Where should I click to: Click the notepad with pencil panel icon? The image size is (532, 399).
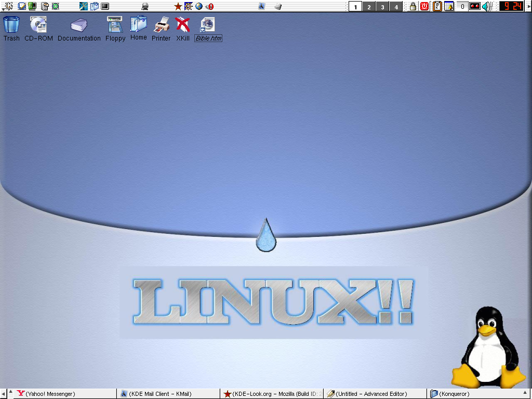[x=22, y=6]
